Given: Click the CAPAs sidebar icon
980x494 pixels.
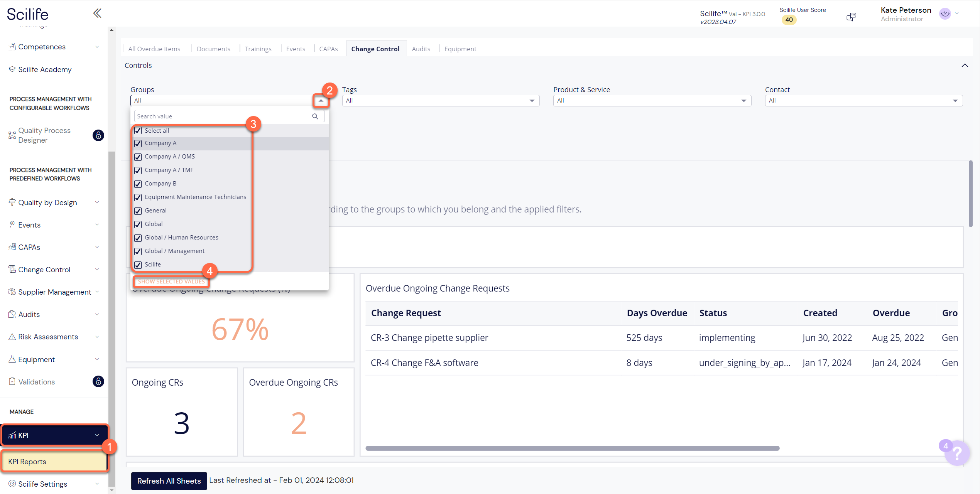Looking at the screenshot, I should tap(12, 247).
